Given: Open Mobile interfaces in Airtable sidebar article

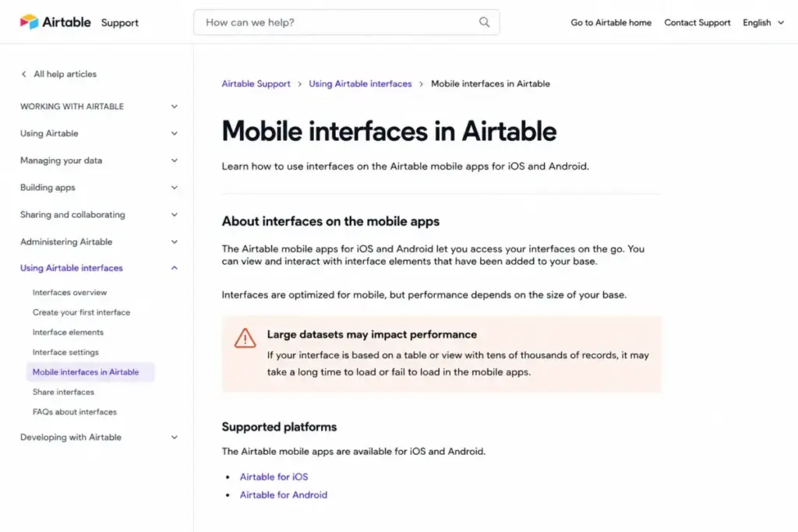Looking at the screenshot, I should 90,372.
